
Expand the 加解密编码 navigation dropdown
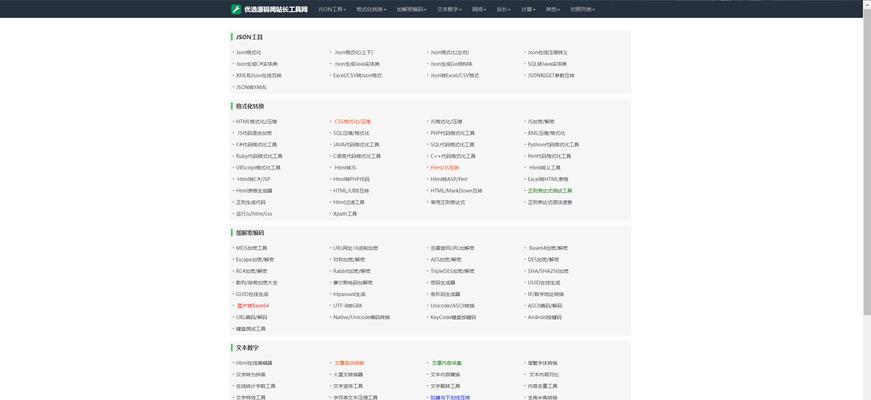pyautogui.click(x=412, y=9)
